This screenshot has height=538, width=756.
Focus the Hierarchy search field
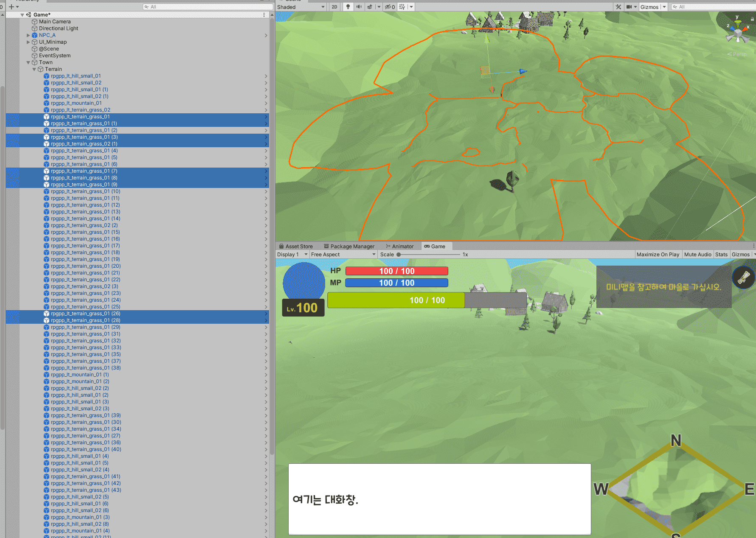point(208,7)
